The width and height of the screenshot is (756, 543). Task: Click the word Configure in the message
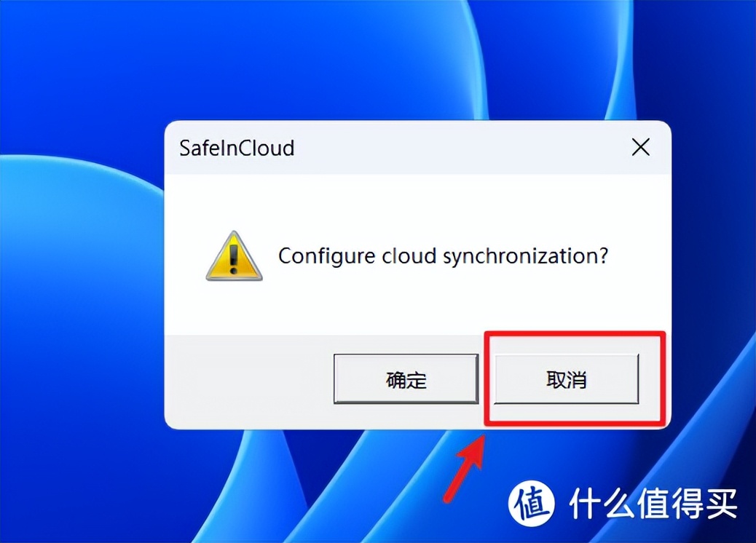(x=326, y=256)
